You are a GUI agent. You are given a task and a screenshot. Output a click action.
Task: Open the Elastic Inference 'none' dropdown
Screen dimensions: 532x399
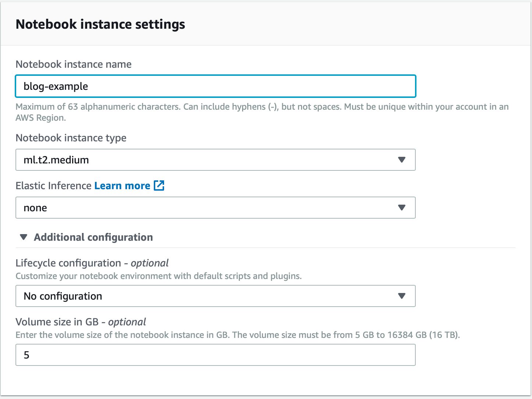tap(215, 208)
